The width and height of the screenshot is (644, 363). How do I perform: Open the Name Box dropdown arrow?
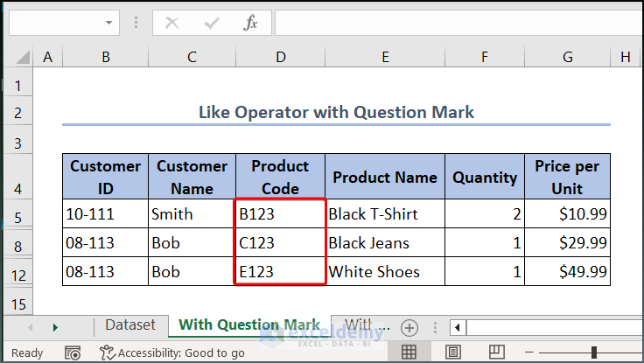[108, 23]
